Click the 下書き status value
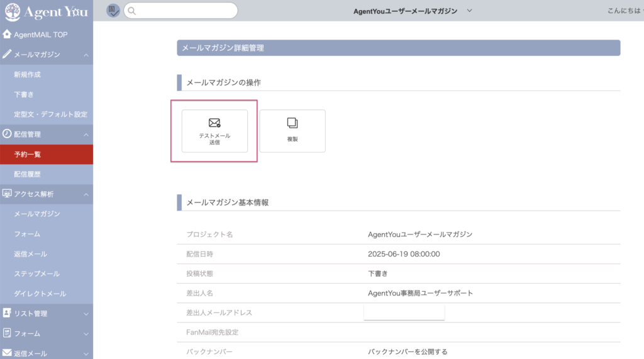Screen dimensions: 644x359 tap(377, 273)
